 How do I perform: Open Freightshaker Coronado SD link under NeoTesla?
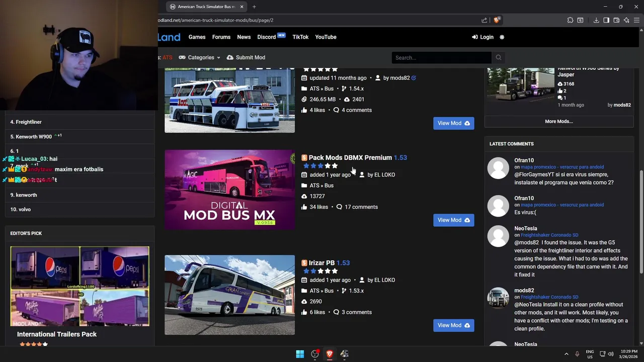549,235
